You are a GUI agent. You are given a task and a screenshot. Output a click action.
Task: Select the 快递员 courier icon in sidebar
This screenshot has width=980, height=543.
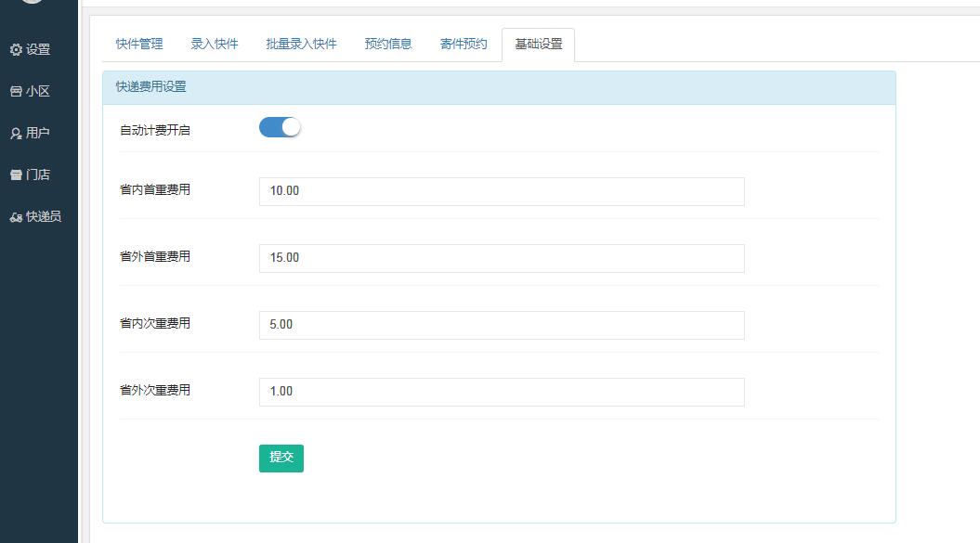[x=16, y=216]
